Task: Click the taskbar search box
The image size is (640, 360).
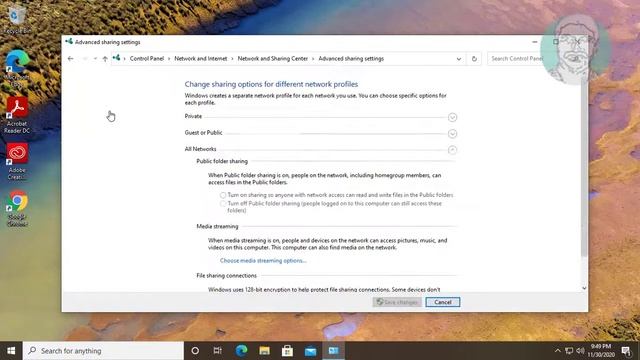Action: point(103,351)
